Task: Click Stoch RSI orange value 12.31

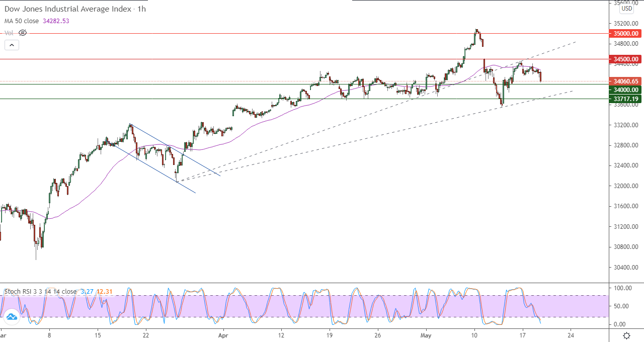Action: pos(104,291)
